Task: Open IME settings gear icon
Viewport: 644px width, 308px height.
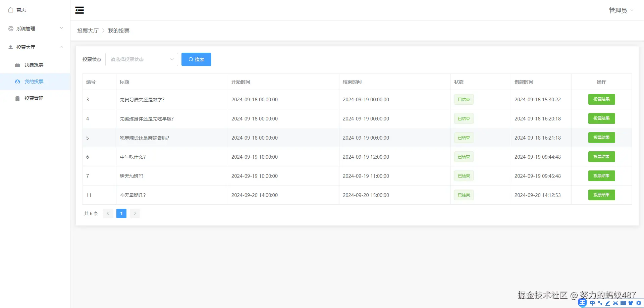Action: coord(639,303)
